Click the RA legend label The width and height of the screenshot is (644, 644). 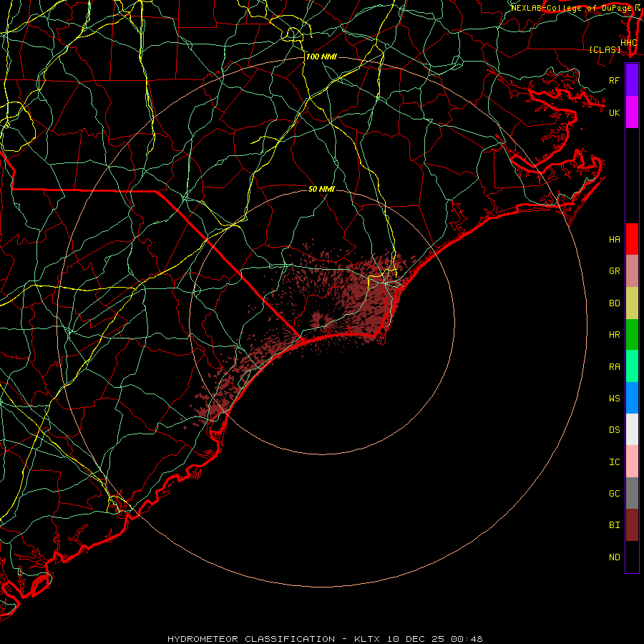coord(615,367)
